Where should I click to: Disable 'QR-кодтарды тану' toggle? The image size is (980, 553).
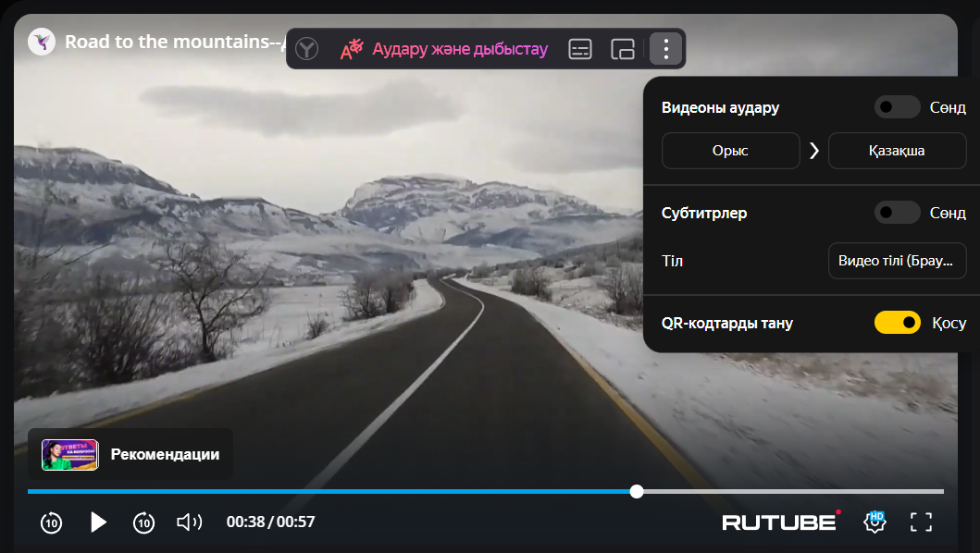[897, 323]
